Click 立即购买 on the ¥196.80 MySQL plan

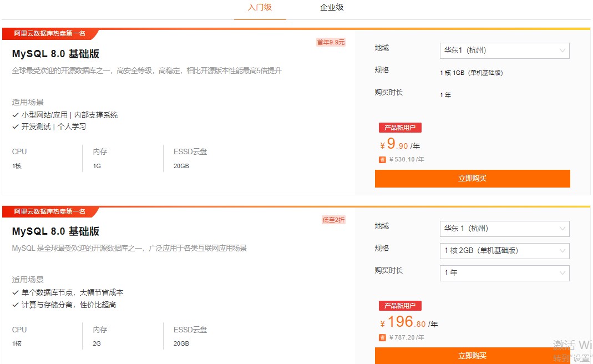[x=472, y=356]
